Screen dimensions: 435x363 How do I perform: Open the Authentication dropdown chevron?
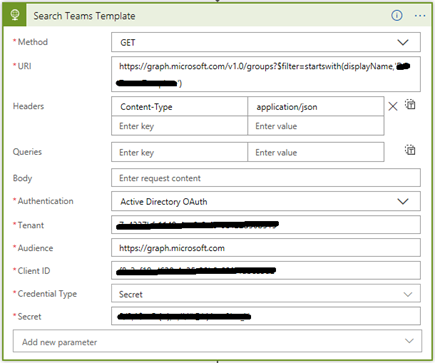(403, 201)
